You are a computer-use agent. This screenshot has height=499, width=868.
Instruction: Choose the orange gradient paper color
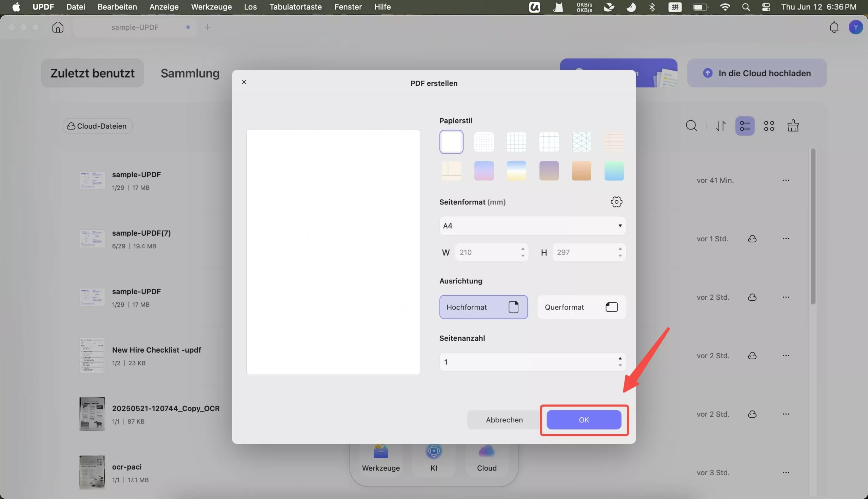coord(581,171)
